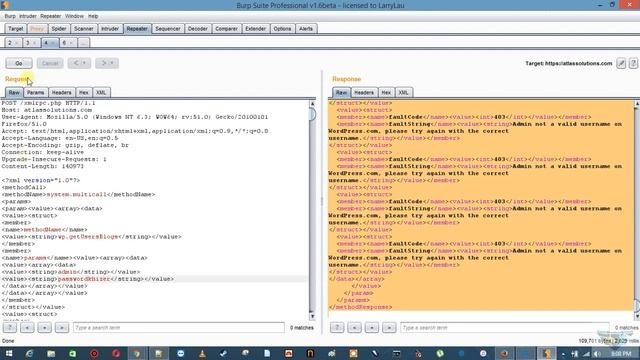Focus the request search term field

(x=179, y=328)
